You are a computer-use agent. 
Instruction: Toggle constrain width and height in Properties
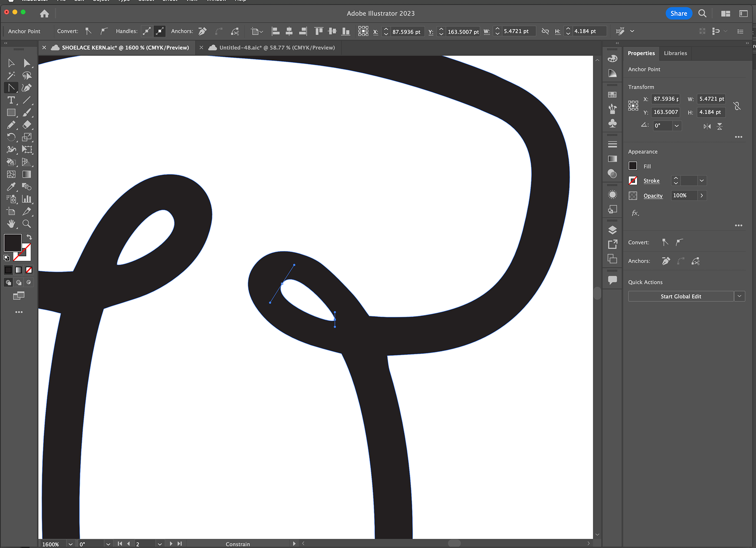coord(737,106)
